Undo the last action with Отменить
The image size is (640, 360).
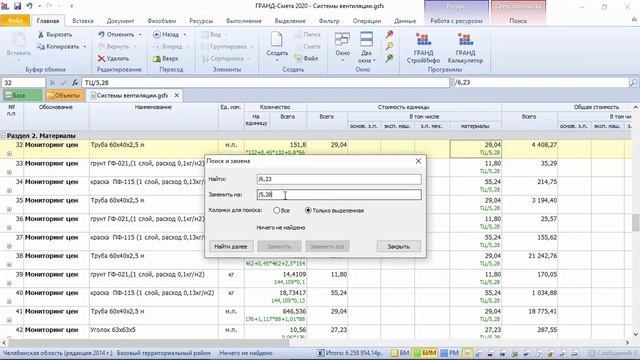(116, 35)
